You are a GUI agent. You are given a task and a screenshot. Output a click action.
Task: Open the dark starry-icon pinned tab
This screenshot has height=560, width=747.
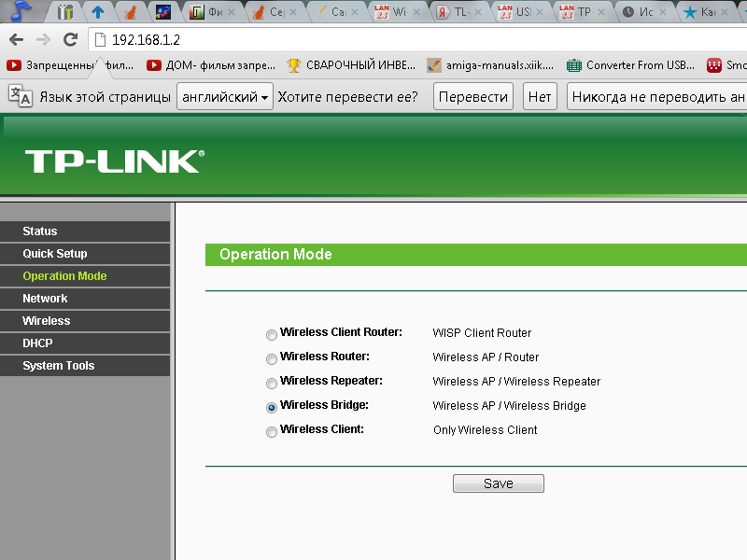click(x=162, y=12)
